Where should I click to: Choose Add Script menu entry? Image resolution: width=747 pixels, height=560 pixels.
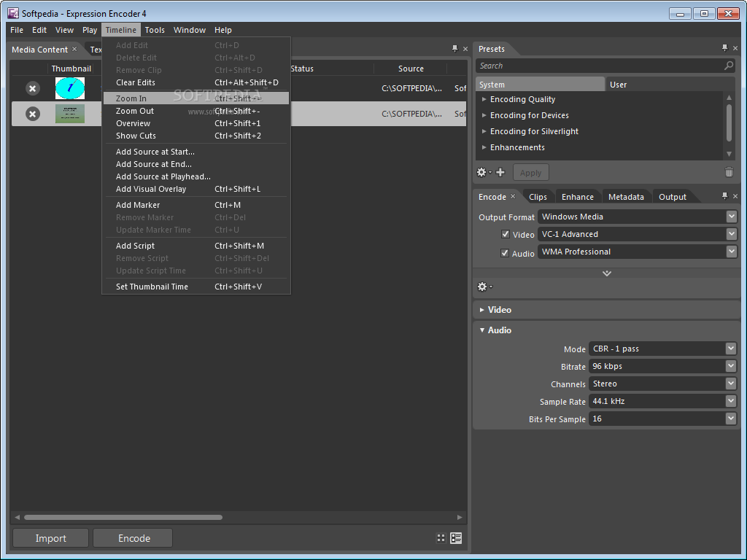tap(196, 246)
